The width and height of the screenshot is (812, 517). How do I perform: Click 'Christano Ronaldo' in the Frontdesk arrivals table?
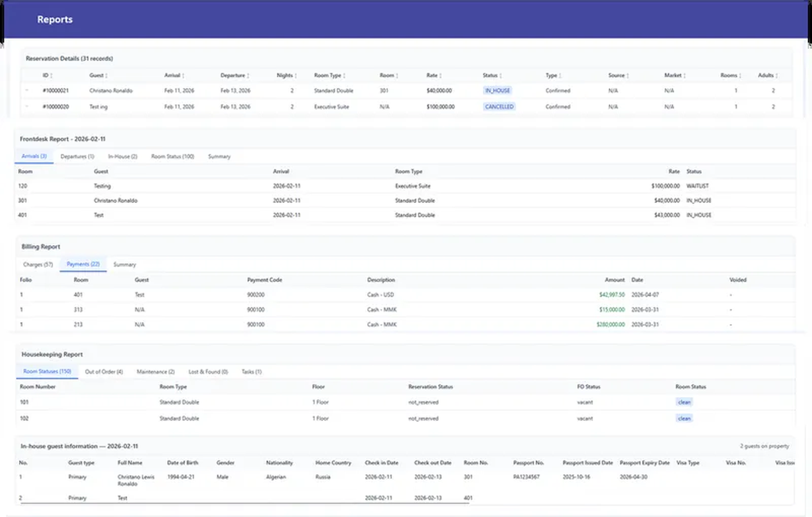[115, 201]
